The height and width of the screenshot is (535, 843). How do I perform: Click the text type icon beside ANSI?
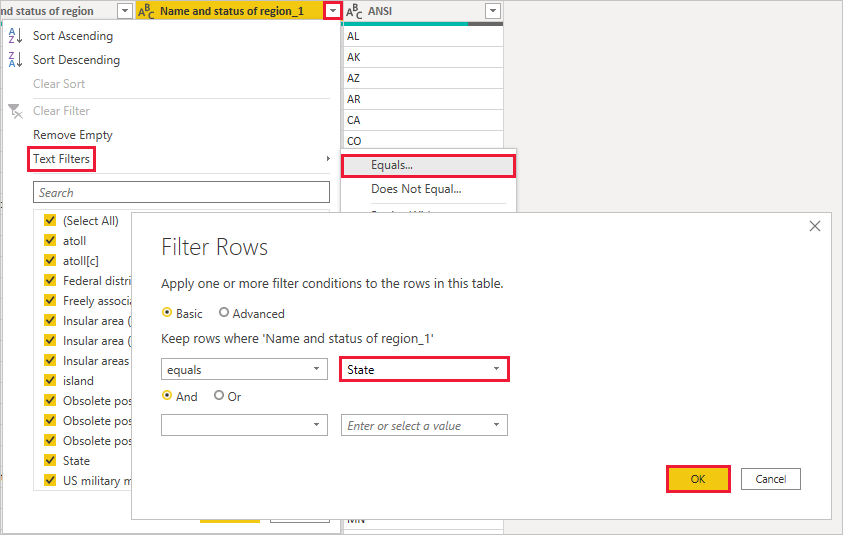(x=354, y=11)
